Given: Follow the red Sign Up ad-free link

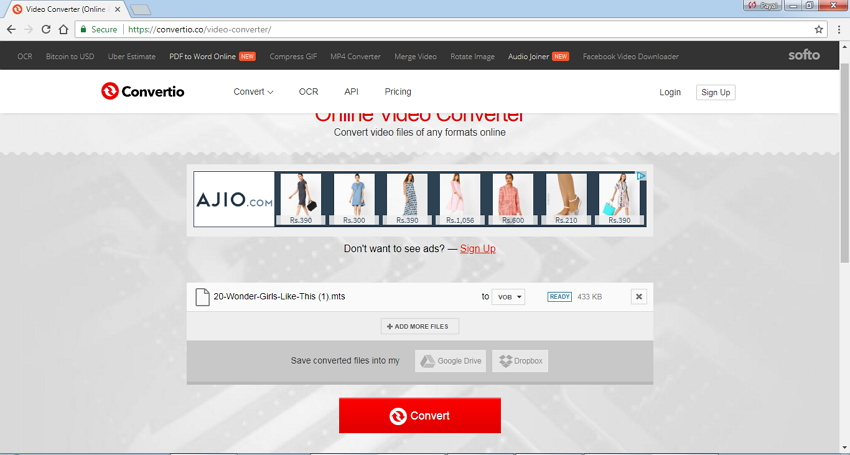Looking at the screenshot, I should [x=477, y=248].
